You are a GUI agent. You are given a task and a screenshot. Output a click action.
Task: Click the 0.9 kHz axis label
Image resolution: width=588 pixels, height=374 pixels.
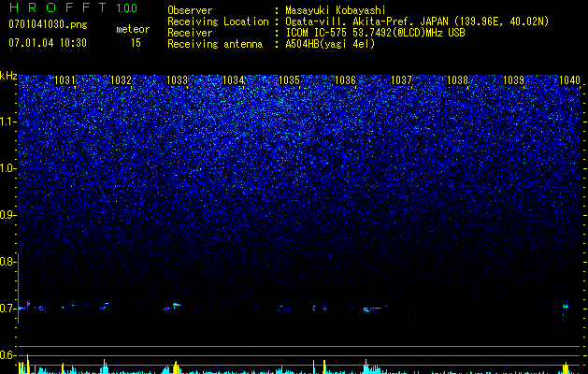click(8, 215)
